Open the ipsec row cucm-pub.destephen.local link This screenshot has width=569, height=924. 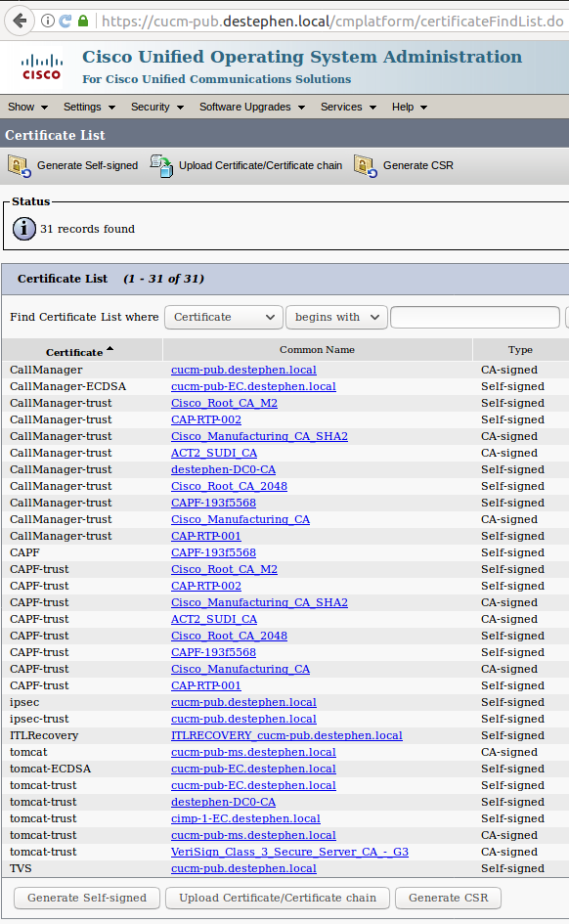[243, 702]
